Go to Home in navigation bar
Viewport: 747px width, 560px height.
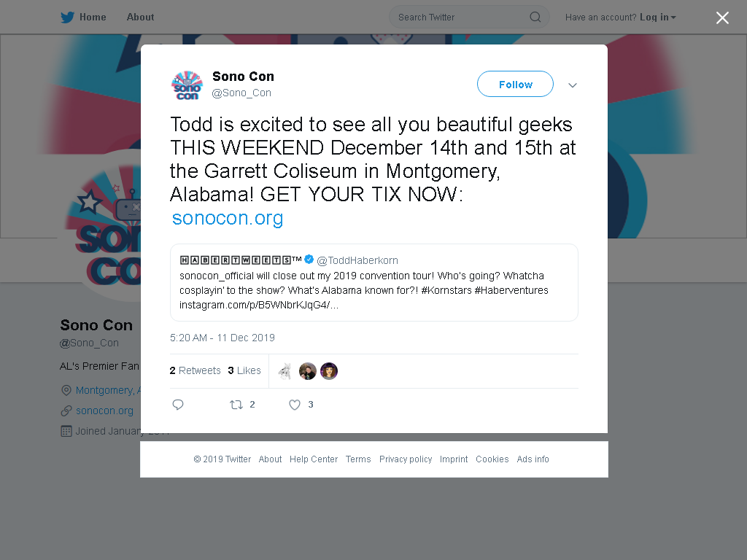coord(93,17)
